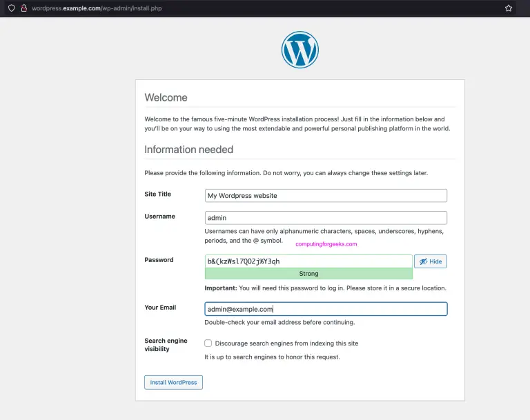The width and height of the screenshot is (530, 420).
Task: Click the Your Email input field
Action: [326, 309]
